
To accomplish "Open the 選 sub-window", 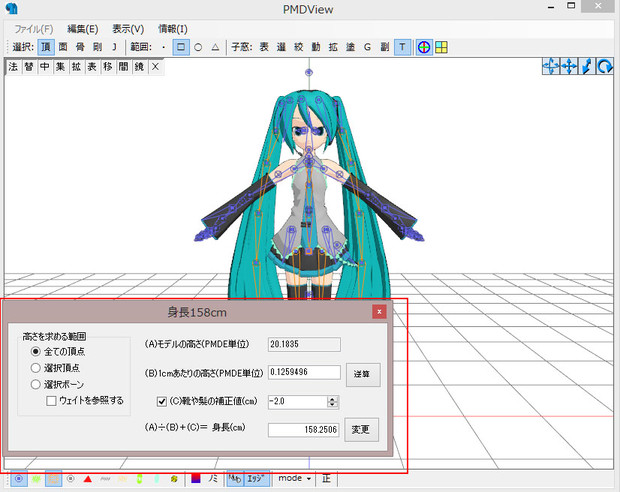I will 281,47.
